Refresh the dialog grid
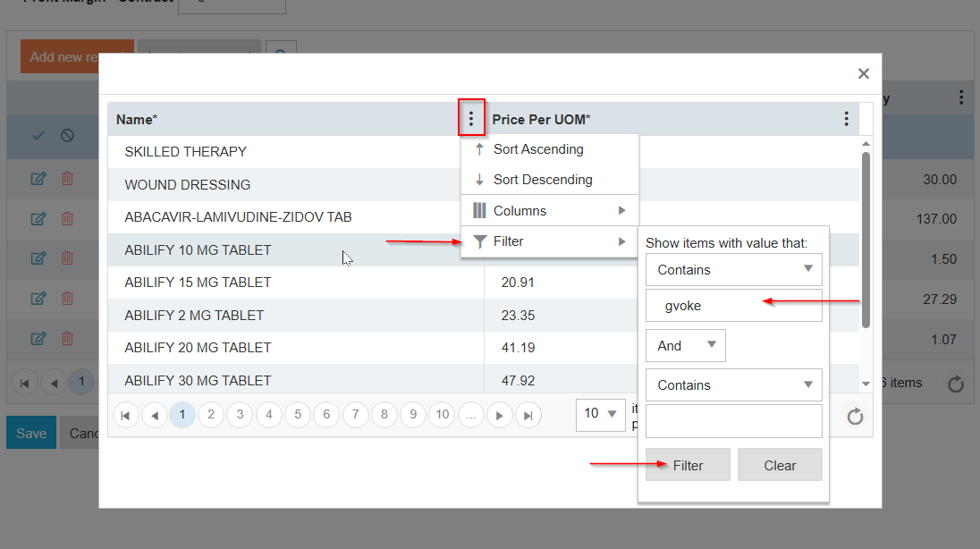Image resolution: width=980 pixels, height=549 pixels. point(855,416)
